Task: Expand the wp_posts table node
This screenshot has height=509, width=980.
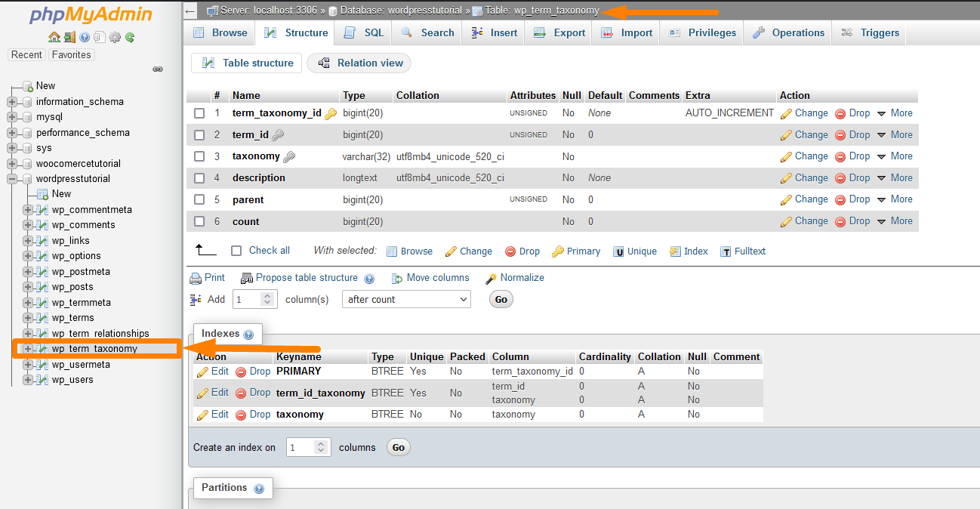Action: coord(28,287)
